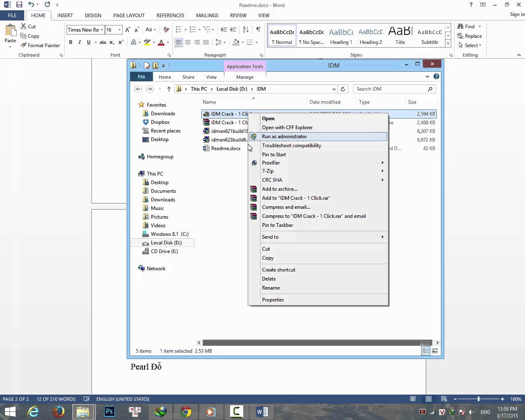Open Photoshop from the taskbar

110,411
